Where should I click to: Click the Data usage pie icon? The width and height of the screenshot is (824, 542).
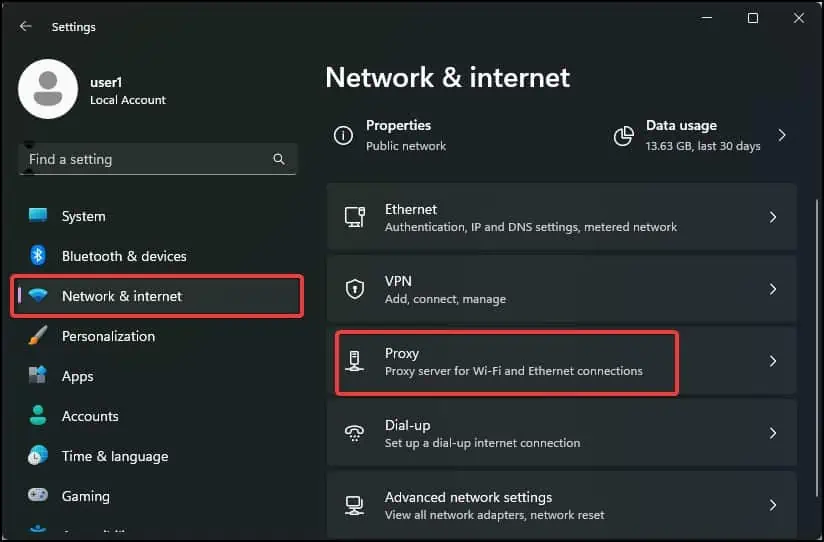point(623,135)
